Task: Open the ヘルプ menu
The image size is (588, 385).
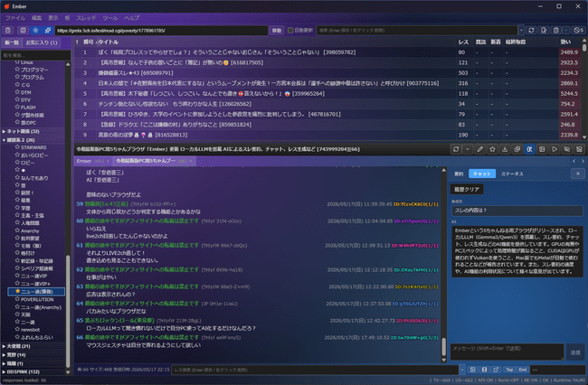Action: tap(132, 18)
